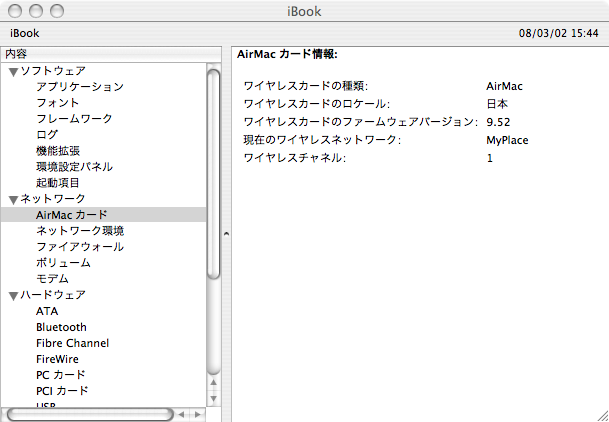Screen dimensions: 609x422
Task: Collapse the ハードウェア section triangle
Action: pyautogui.click(x=14, y=296)
